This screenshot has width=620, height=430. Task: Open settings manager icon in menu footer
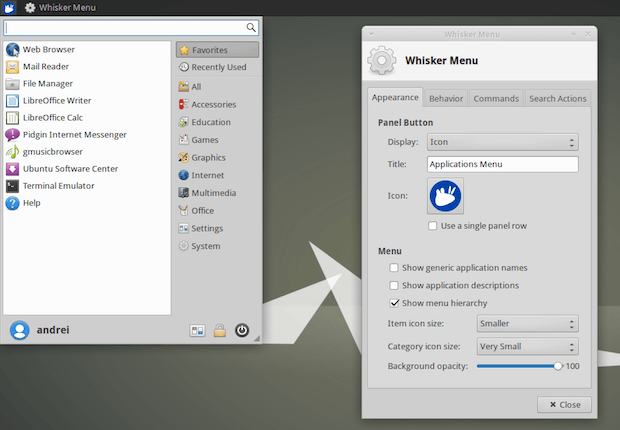pyautogui.click(x=197, y=330)
